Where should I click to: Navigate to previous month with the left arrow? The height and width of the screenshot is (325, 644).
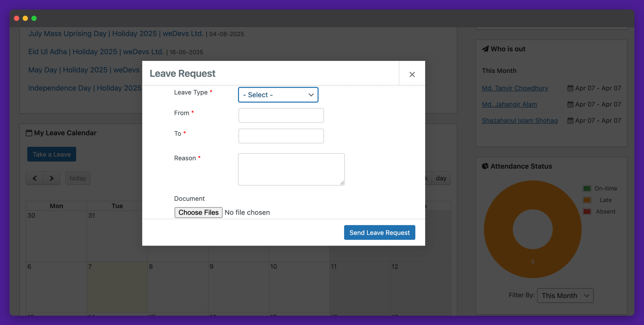point(34,178)
